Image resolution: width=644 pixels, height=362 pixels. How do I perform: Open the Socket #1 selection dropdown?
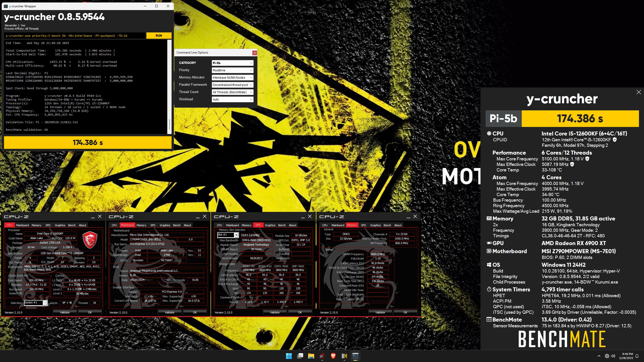pyautogui.click(x=35, y=303)
